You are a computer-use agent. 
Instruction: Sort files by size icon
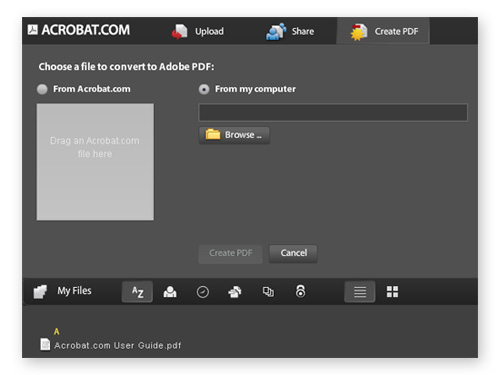pyautogui.click(x=268, y=292)
